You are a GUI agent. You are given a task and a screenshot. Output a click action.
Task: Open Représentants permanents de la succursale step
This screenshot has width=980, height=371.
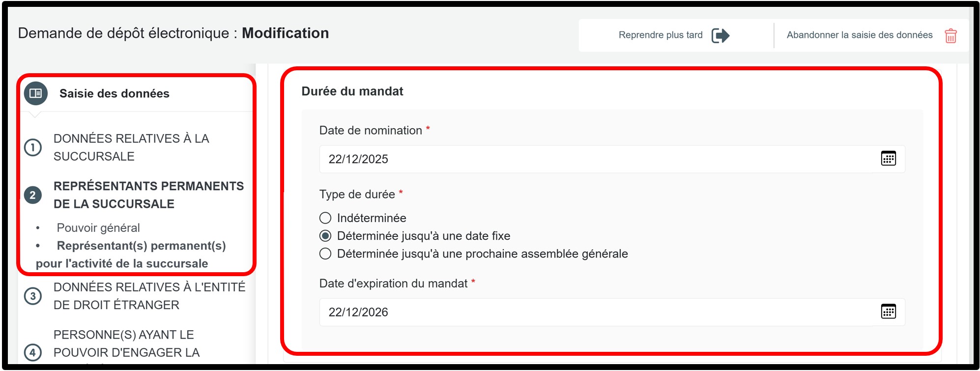point(148,195)
